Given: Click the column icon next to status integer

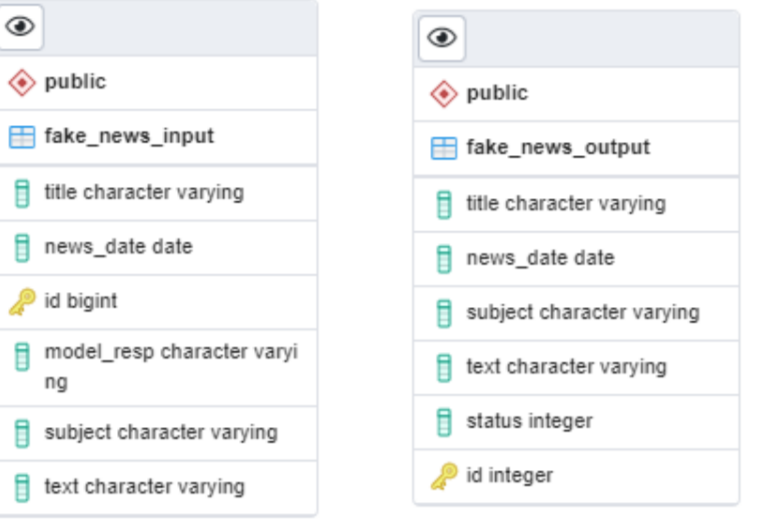Looking at the screenshot, I should [444, 422].
